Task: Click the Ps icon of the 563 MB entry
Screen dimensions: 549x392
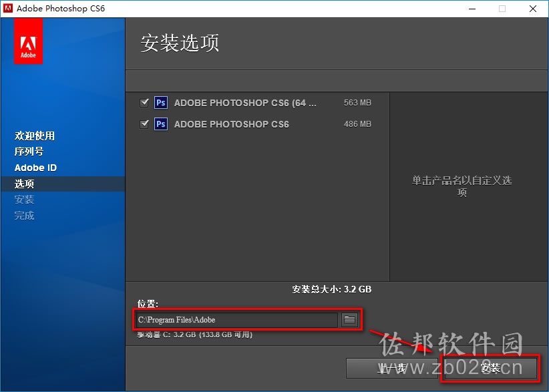Action: click(161, 103)
